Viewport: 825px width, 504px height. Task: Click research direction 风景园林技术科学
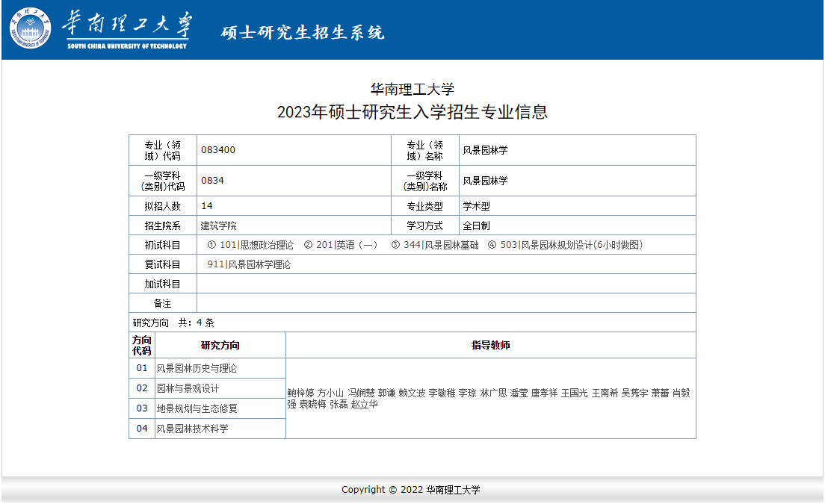point(193,429)
